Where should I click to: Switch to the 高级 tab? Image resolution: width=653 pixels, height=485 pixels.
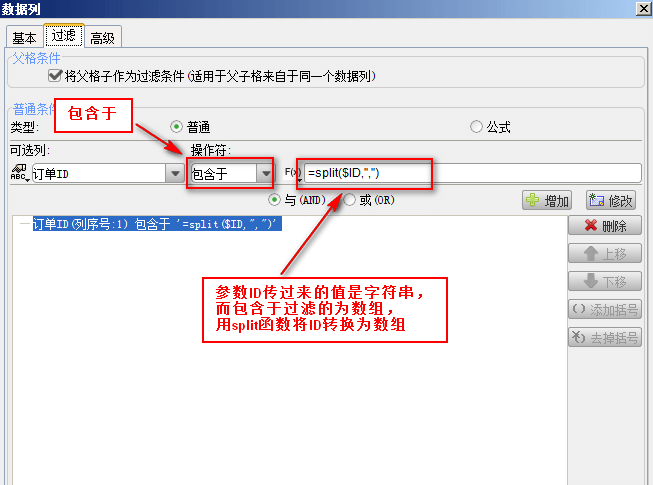point(102,38)
